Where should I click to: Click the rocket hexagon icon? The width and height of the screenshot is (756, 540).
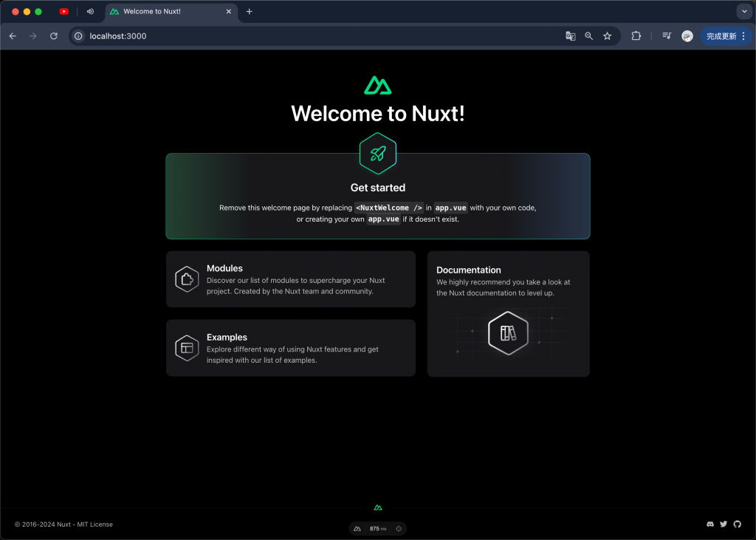click(x=378, y=154)
